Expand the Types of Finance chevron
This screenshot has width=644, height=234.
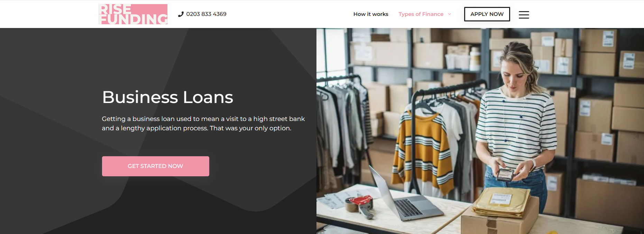449,14
